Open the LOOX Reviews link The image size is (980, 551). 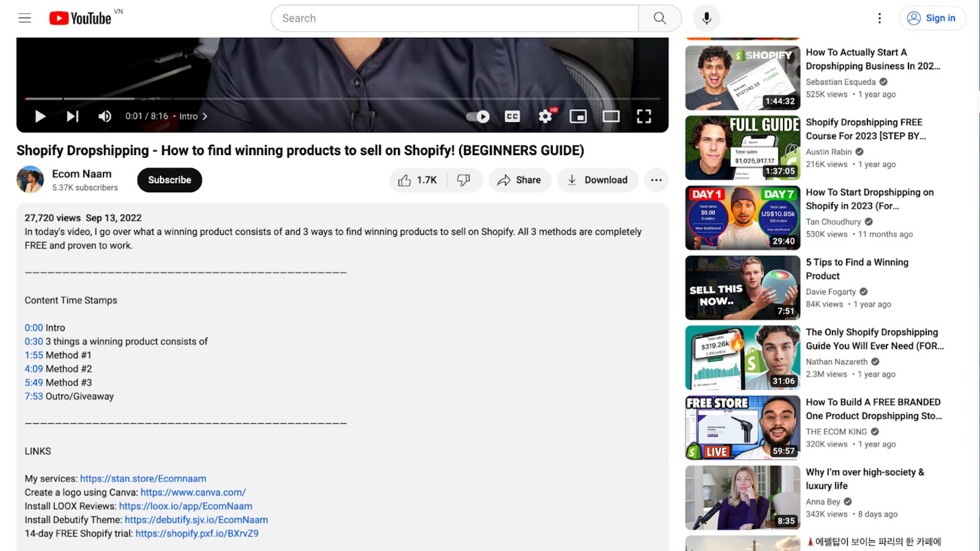185,506
